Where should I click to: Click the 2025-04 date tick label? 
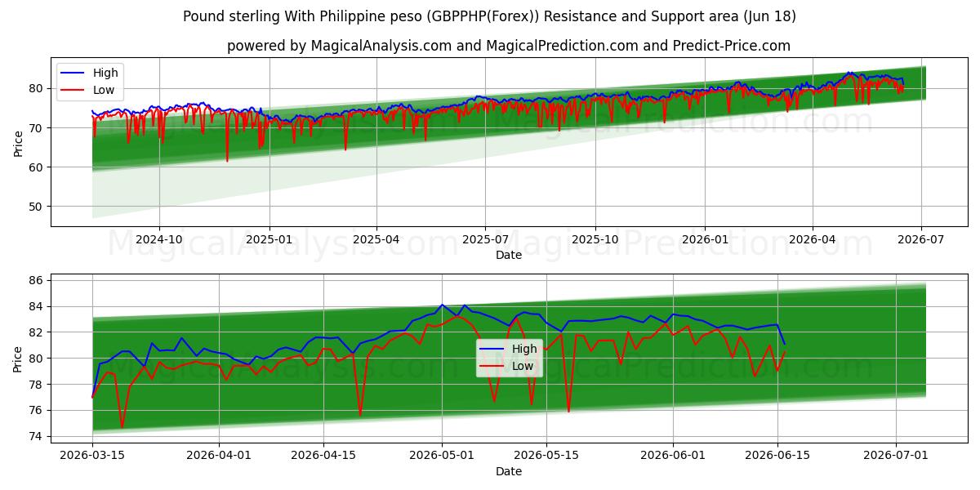pyautogui.click(x=376, y=240)
